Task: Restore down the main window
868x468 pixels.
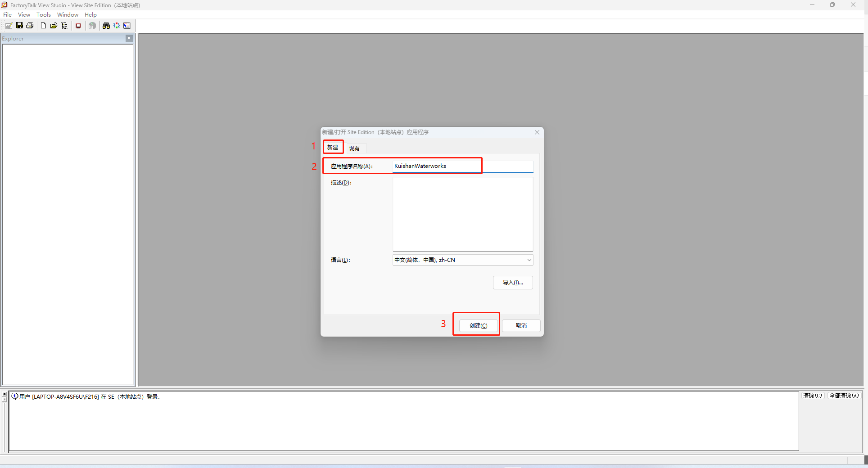Action: click(x=832, y=5)
